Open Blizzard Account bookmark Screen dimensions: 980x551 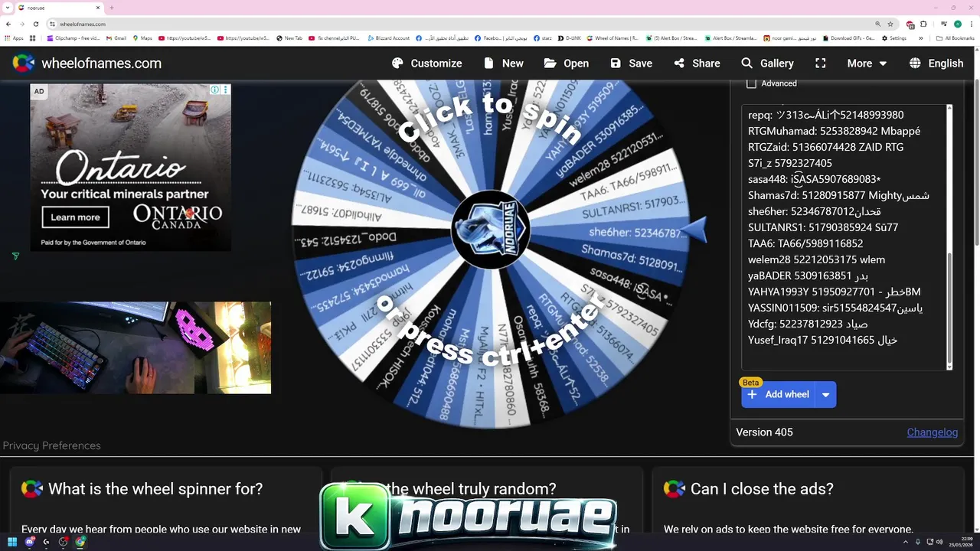click(x=389, y=37)
